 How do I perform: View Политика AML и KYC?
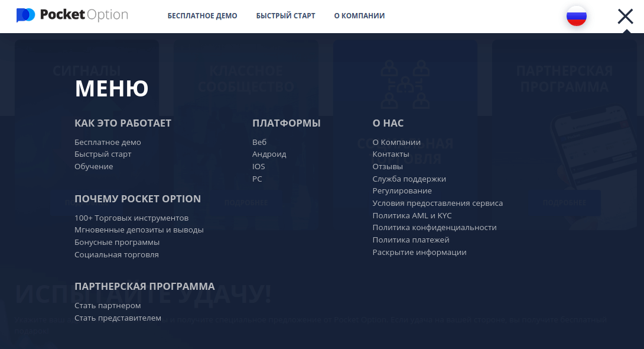click(x=412, y=216)
